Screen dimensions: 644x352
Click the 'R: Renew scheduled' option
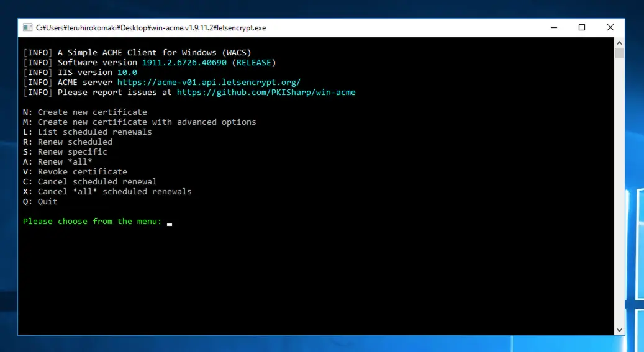[x=68, y=142]
